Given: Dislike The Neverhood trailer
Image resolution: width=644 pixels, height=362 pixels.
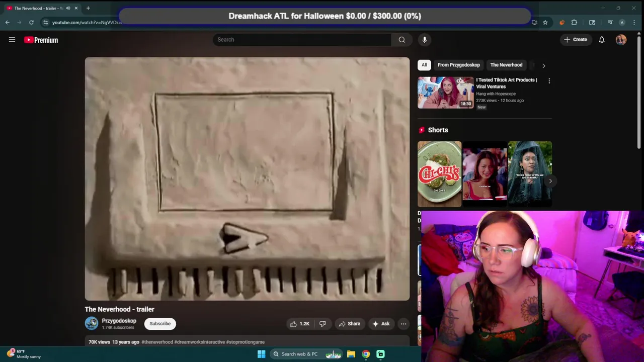Looking at the screenshot, I should [323, 324].
